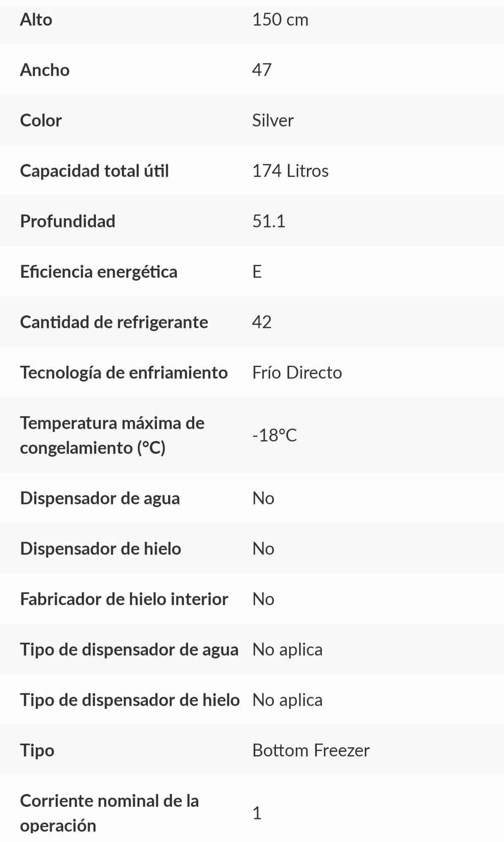The image size is (504, 842).
Task: Click the 'Profundidad' row label
Action: [x=67, y=222]
